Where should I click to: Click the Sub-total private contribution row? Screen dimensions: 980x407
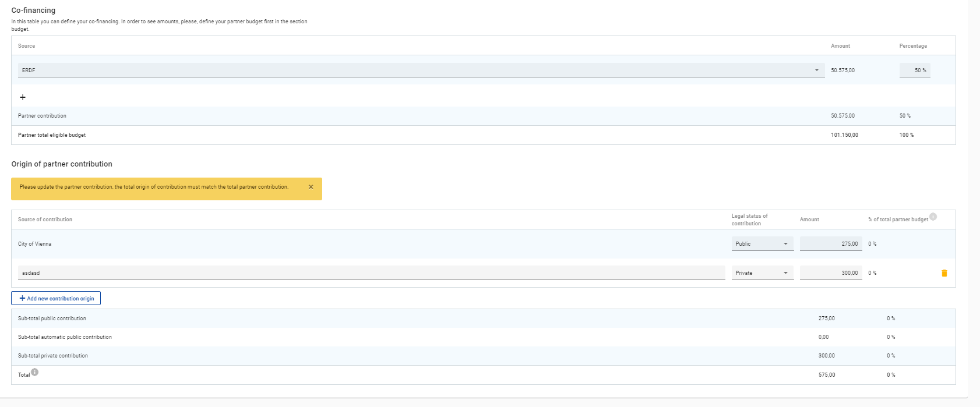point(53,356)
